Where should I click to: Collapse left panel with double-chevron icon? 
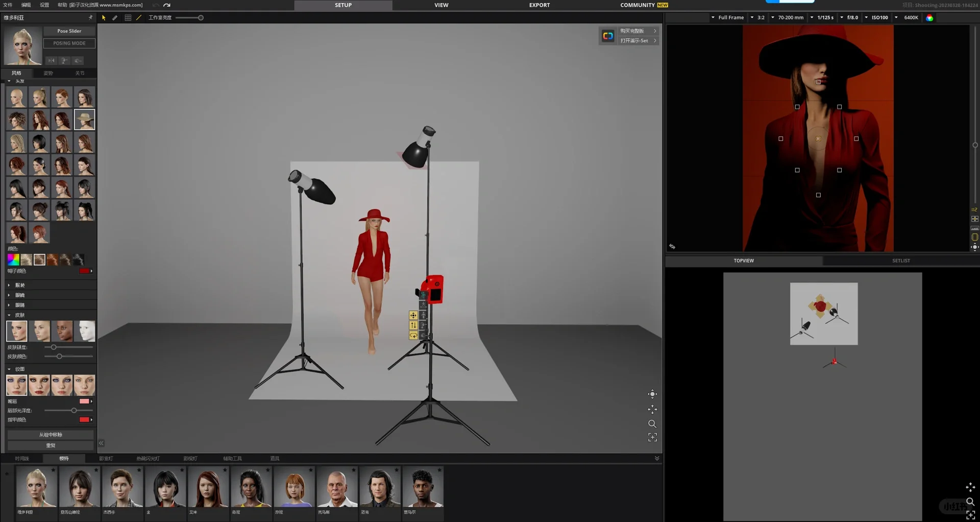(x=101, y=443)
